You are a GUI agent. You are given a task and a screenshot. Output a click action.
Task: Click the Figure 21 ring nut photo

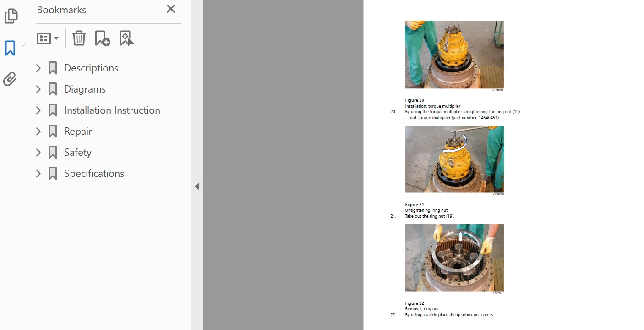[x=454, y=159]
